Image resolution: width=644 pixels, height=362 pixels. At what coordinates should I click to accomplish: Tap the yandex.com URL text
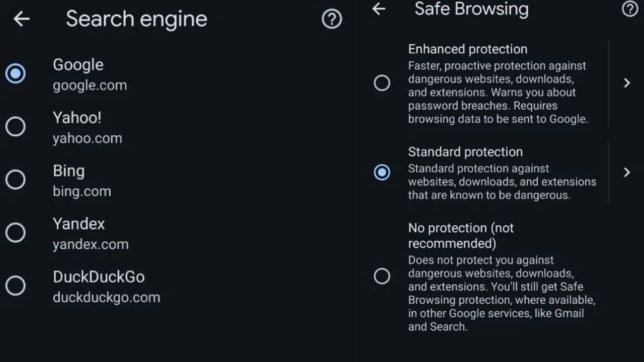(91, 244)
